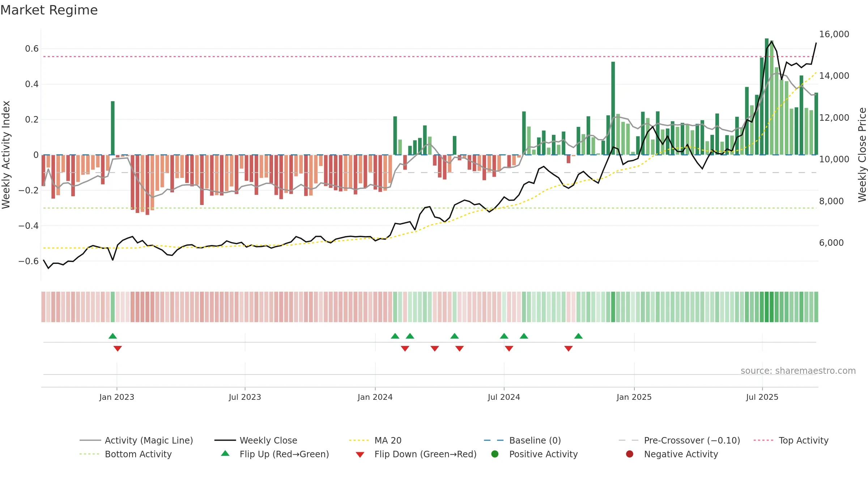The width and height of the screenshot is (868, 488).
Task: Click the Jan 2023 x-axis label
Action: coord(117,397)
